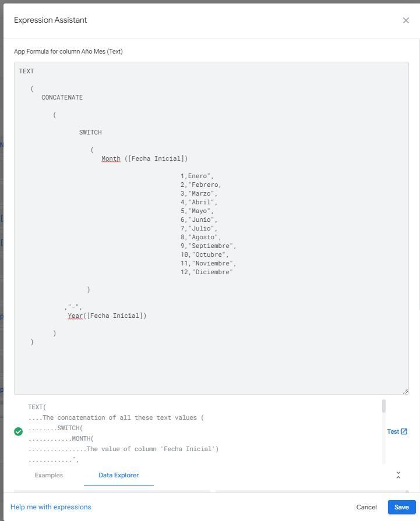Click on the SWITCH keyword in the editor

[90, 132]
